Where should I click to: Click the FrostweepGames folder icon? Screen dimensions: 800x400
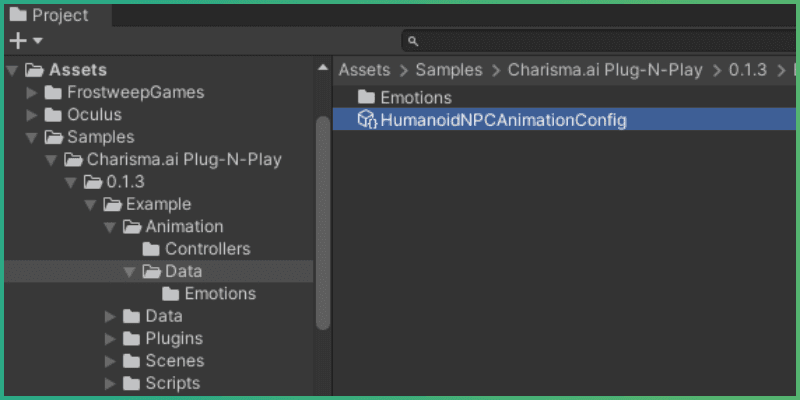(x=54, y=93)
